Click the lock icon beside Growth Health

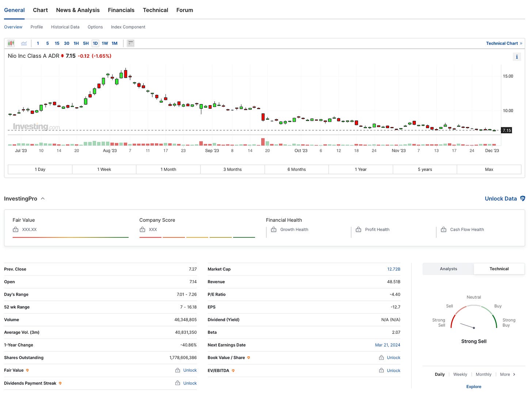[274, 230]
